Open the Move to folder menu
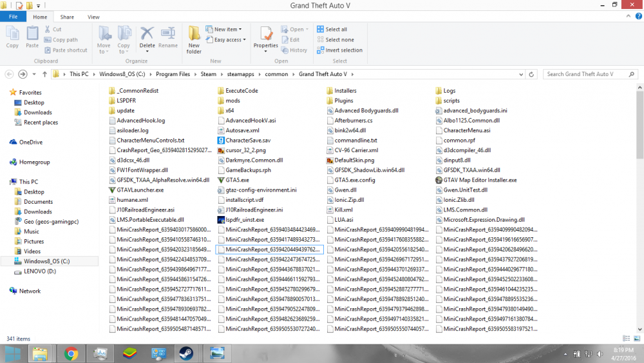Viewport: 644px width, 363px height. pos(104,39)
